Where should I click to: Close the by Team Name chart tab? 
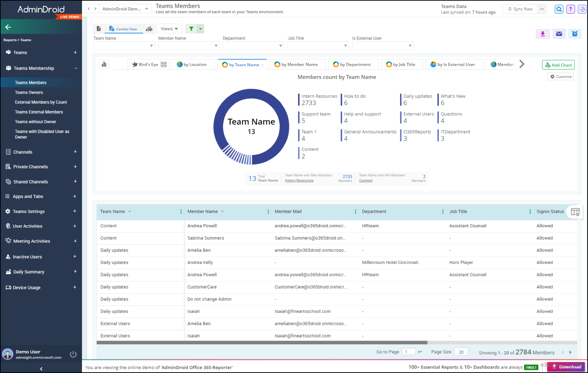coord(263,65)
